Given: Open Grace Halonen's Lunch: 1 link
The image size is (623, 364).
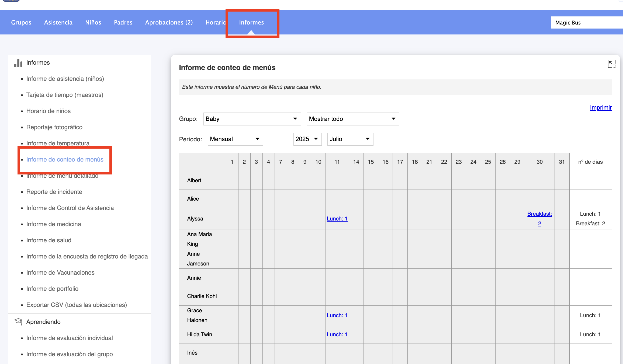Looking at the screenshot, I should [337, 315].
